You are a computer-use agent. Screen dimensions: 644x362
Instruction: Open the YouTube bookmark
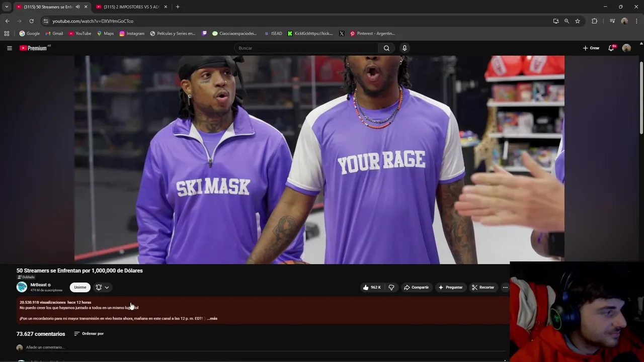pos(80,34)
